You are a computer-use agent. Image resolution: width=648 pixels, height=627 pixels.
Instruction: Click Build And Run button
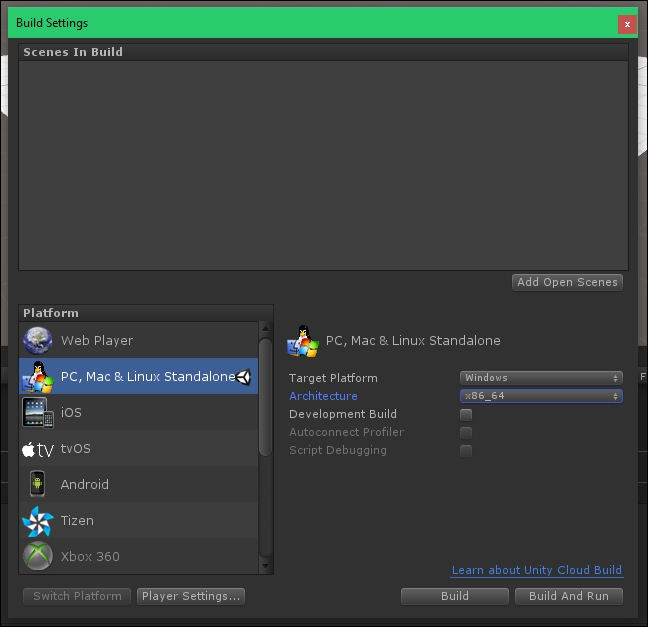click(x=569, y=596)
